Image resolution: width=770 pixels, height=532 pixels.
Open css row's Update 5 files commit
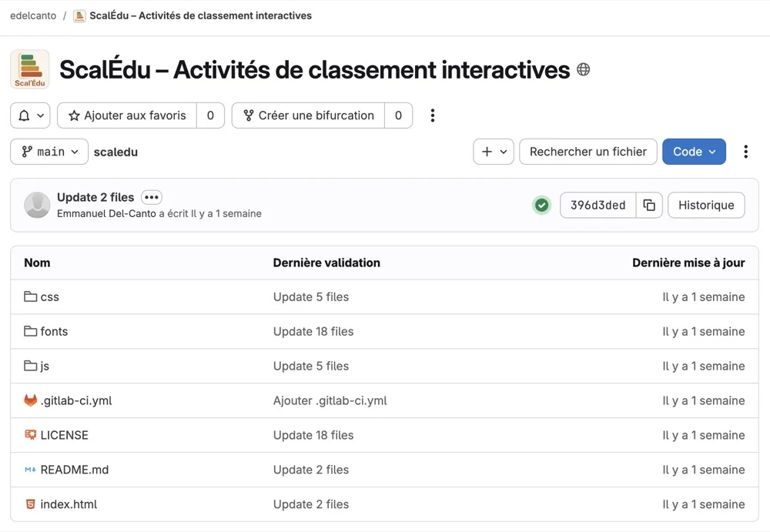pos(311,297)
